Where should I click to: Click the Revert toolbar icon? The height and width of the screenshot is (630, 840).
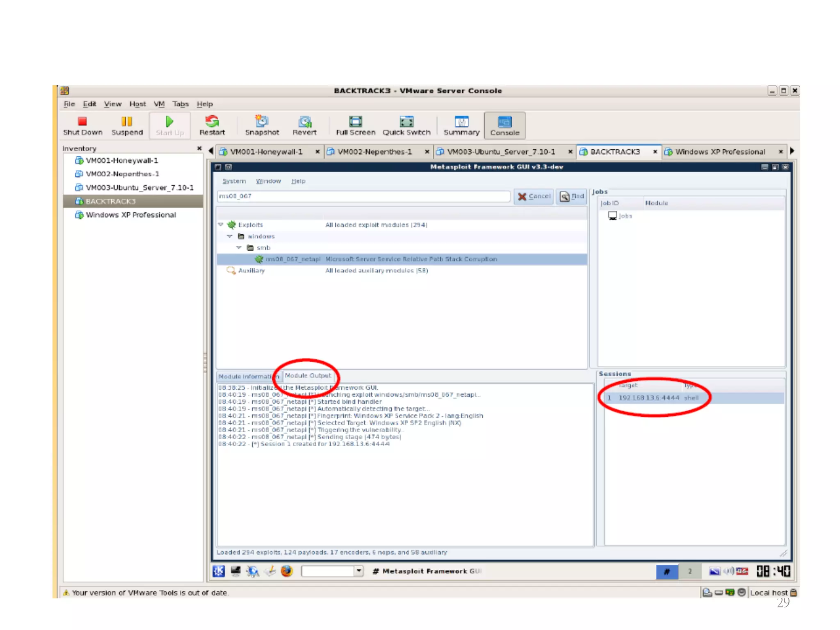point(304,125)
